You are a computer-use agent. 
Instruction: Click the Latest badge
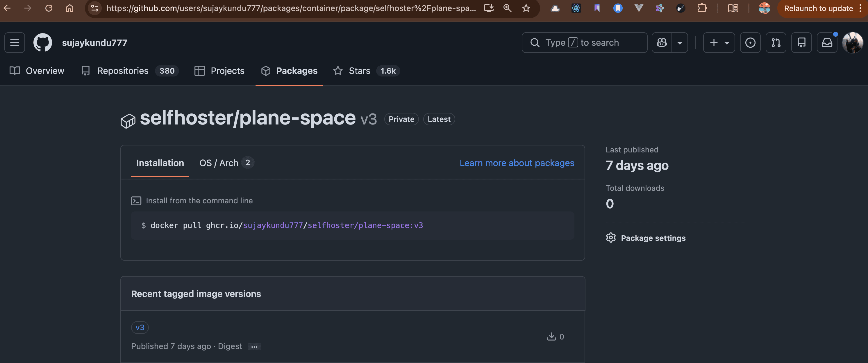pos(439,119)
